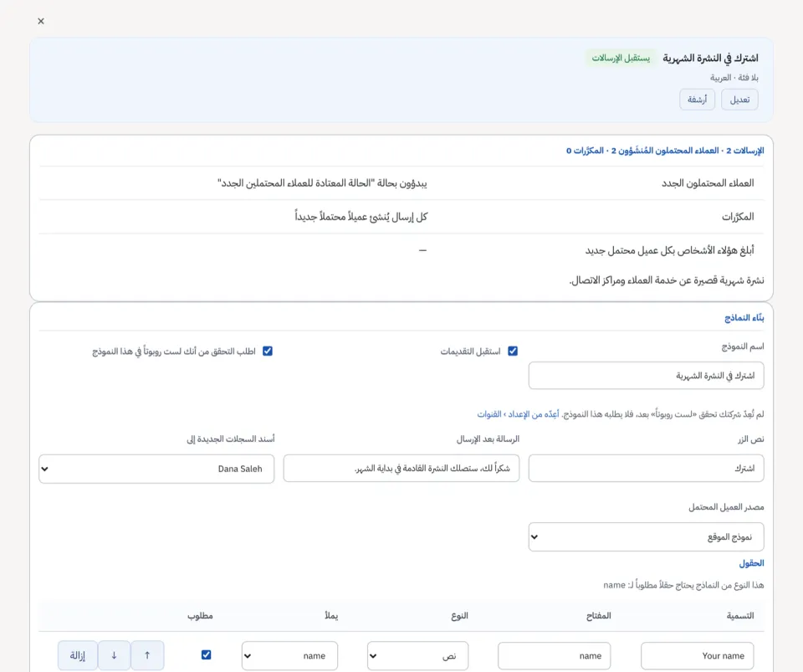
Task: Click the أرشفة (Archive) button
Action: pyautogui.click(x=697, y=100)
